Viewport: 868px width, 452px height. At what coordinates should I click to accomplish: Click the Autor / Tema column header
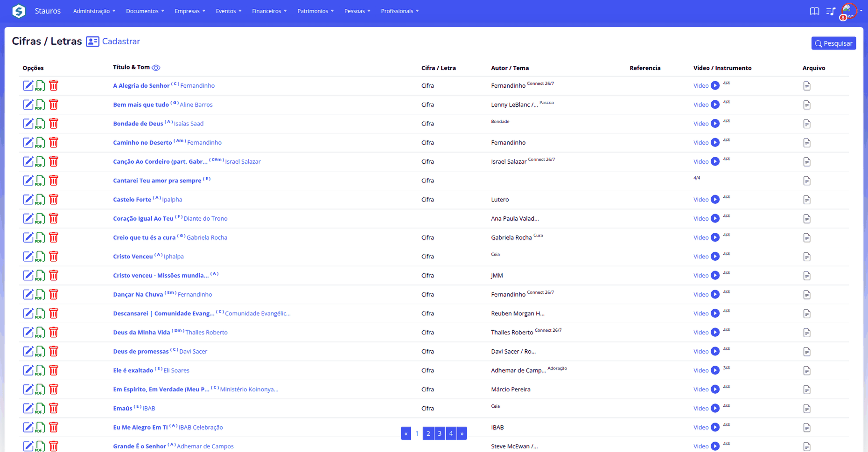(510, 68)
